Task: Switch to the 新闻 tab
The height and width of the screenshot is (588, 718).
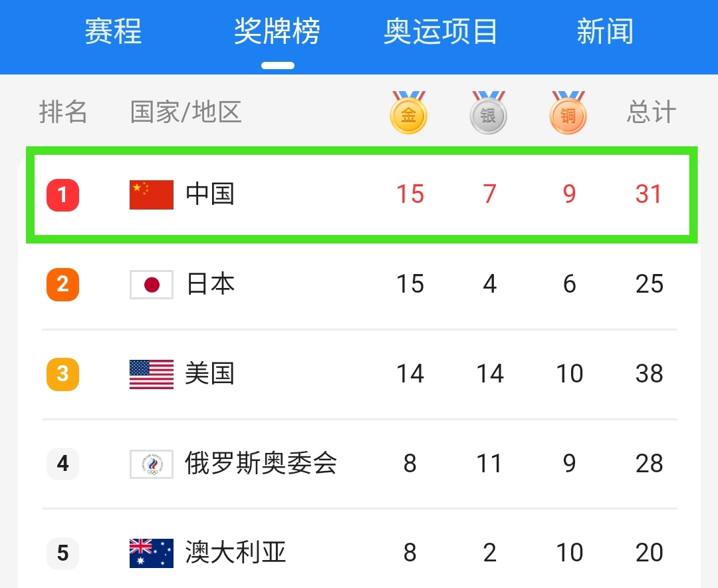Action: (605, 31)
